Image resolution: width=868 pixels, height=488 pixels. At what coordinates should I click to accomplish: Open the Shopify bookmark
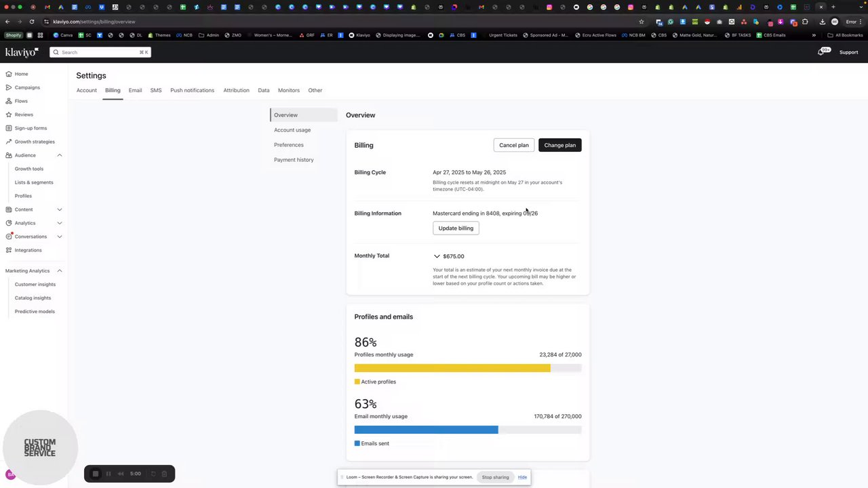click(x=14, y=35)
